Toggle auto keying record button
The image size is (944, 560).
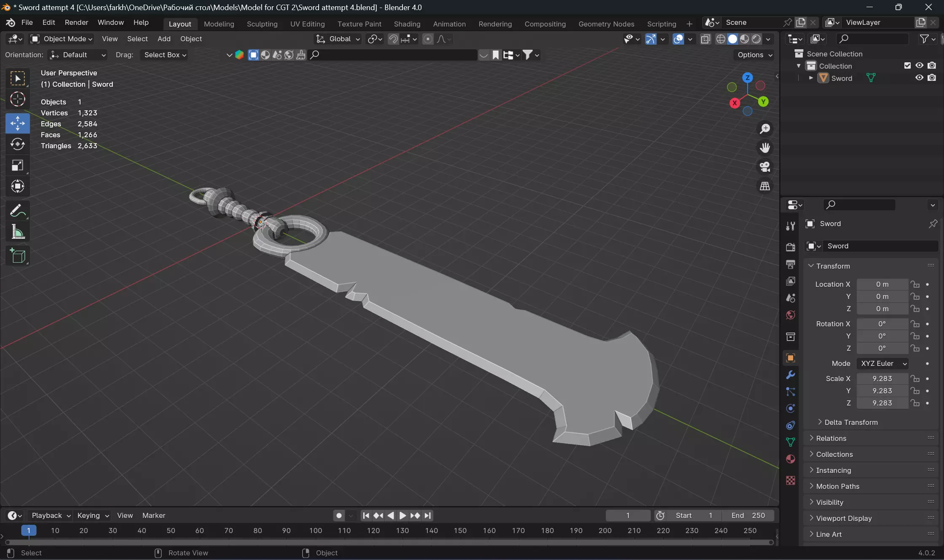click(338, 515)
